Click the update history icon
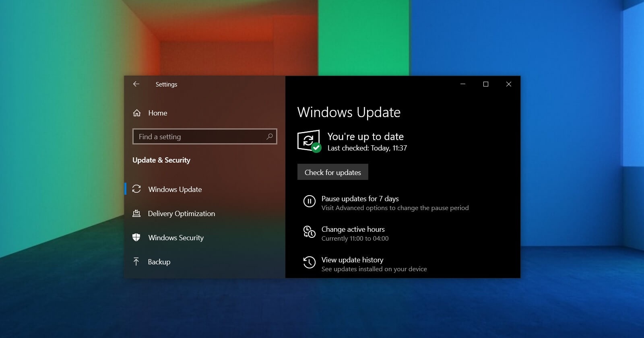 tap(309, 262)
